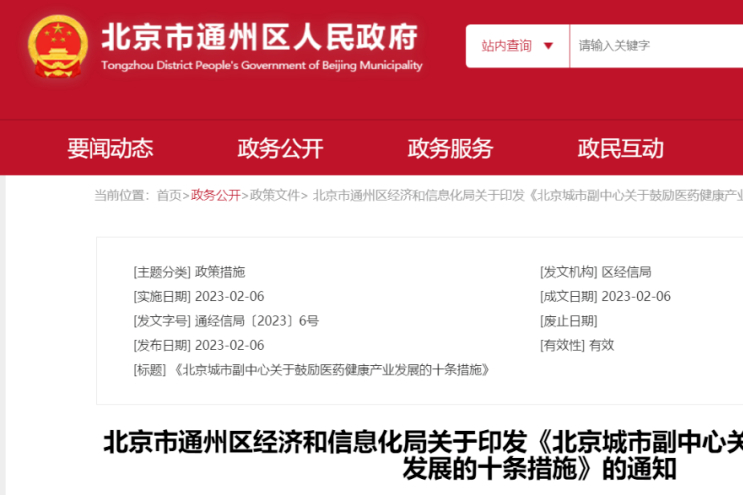Click the Tongzhou District English subtitle

coord(262,65)
